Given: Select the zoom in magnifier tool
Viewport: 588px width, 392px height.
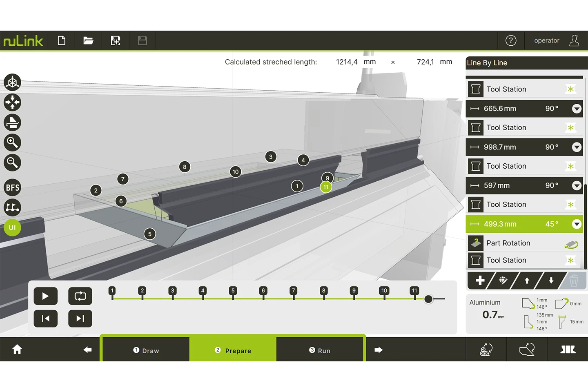Looking at the screenshot, I should coord(12,143).
